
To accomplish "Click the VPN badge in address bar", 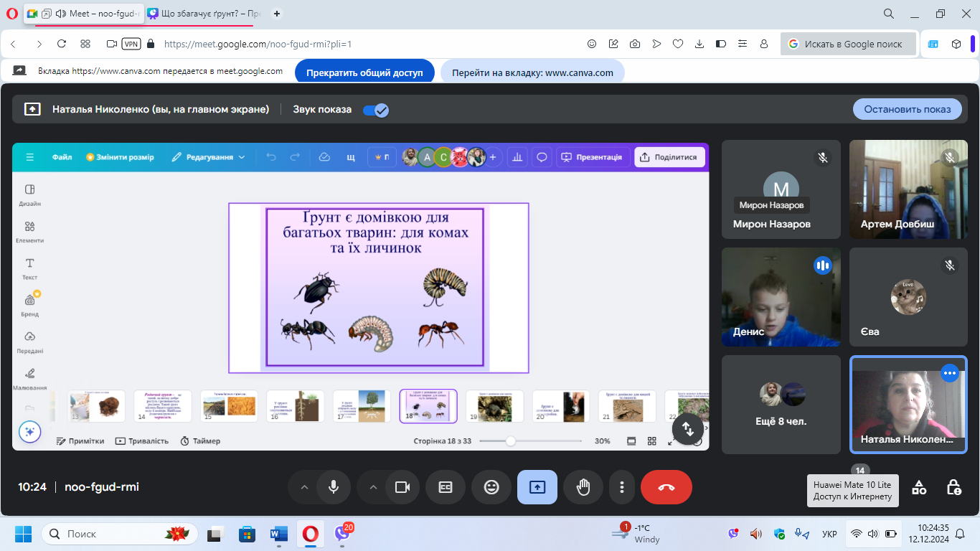I will coord(131,44).
